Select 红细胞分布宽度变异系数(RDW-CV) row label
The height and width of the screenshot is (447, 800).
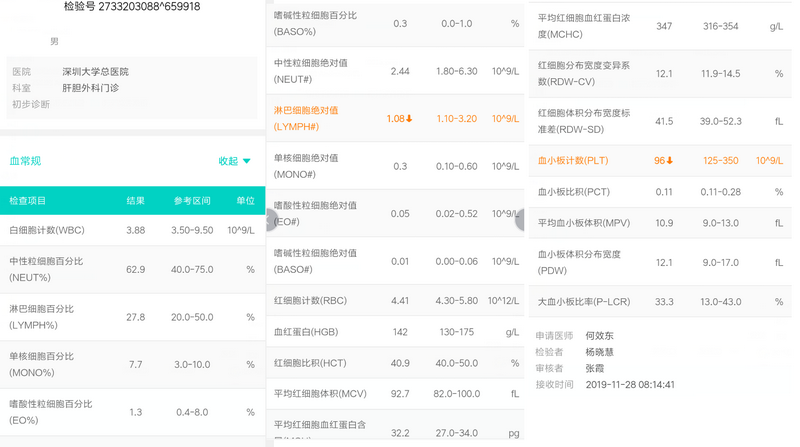coord(584,73)
